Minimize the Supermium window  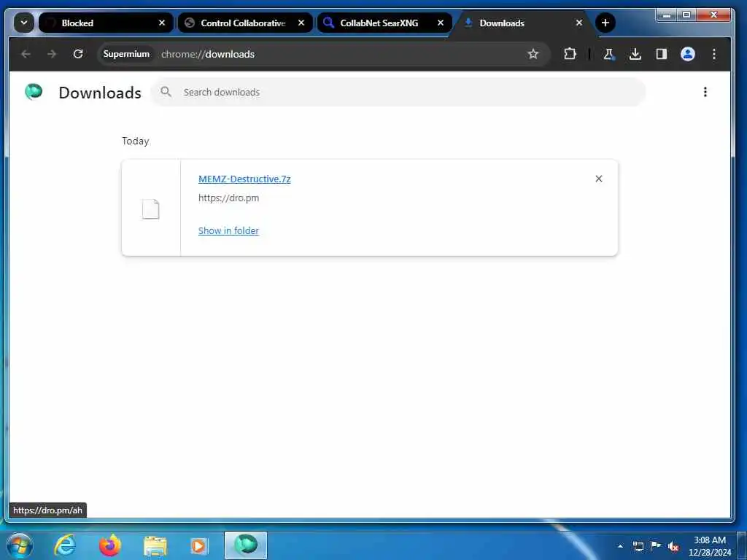[667, 15]
